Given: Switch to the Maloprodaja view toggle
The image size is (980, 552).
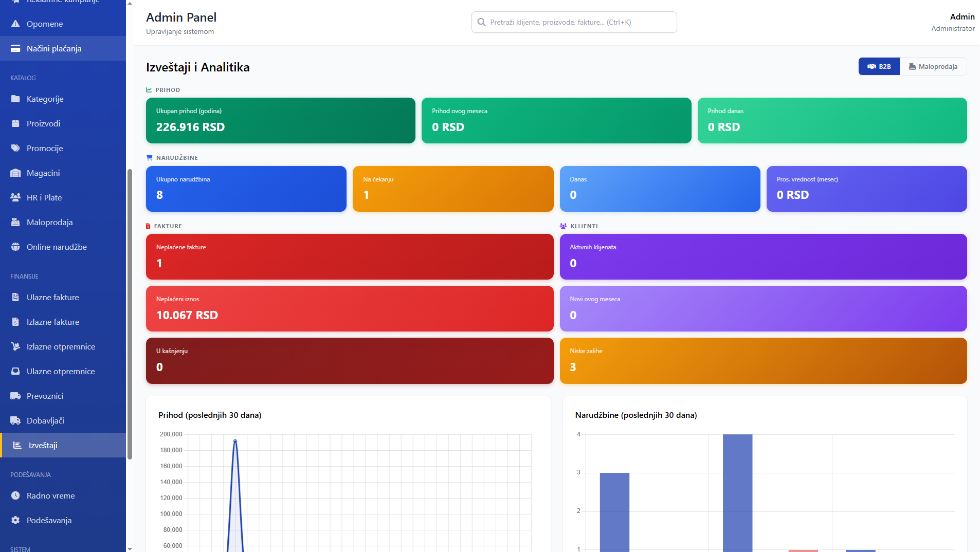Looking at the screenshot, I should point(933,66).
